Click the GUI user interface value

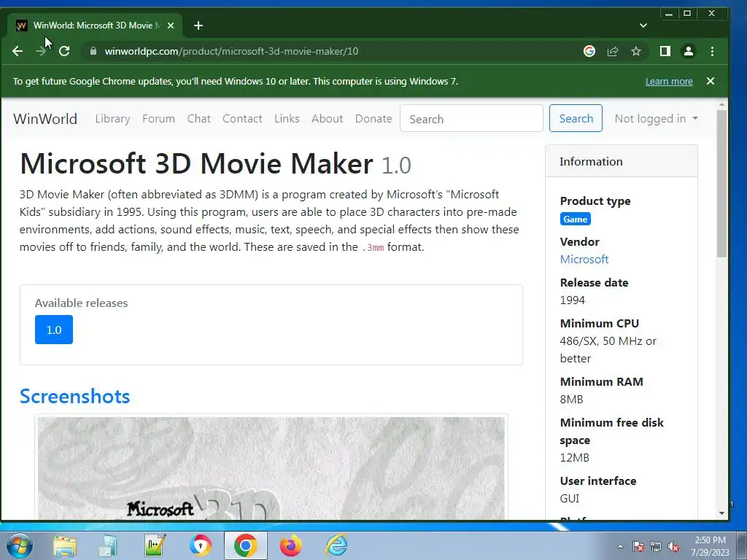(569, 499)
